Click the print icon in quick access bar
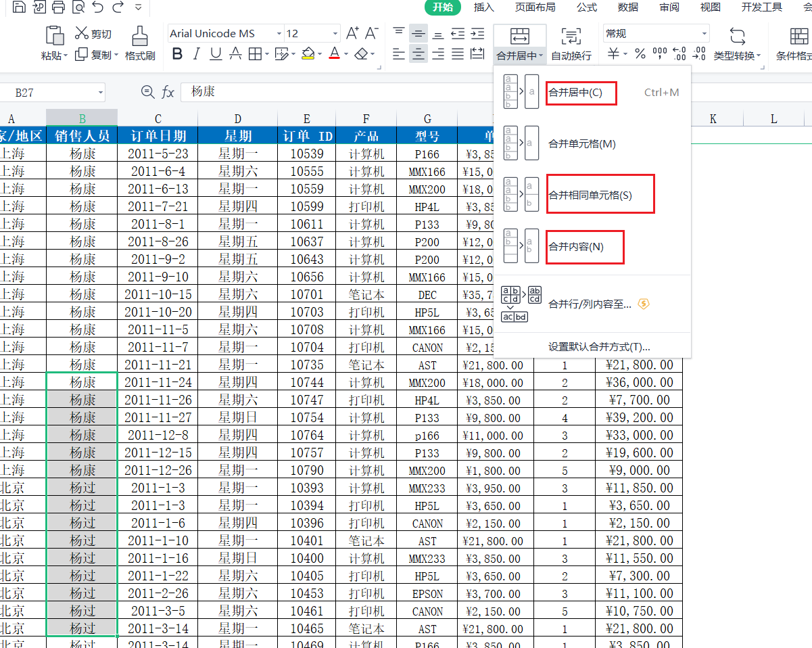 tap(59, 7)
